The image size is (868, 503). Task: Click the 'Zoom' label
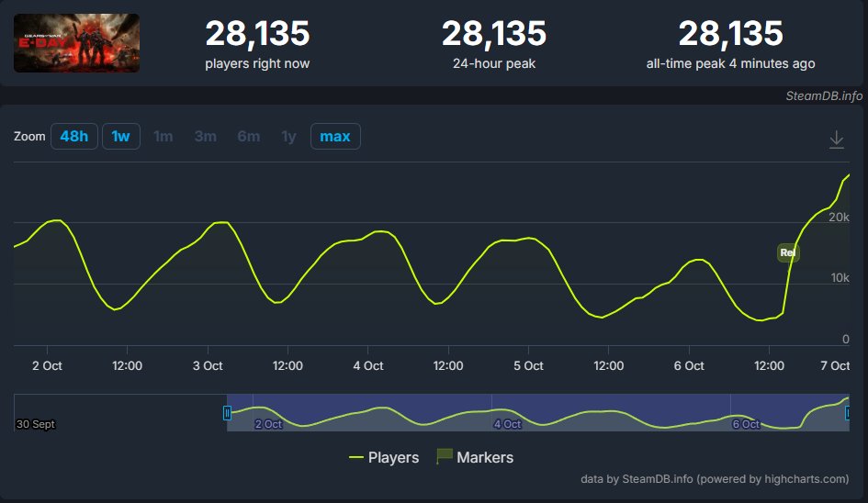29,136
